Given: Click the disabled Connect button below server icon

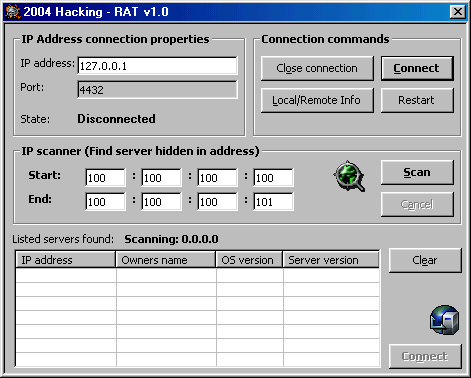Looking at the screenshot, I should click(425, 356).
